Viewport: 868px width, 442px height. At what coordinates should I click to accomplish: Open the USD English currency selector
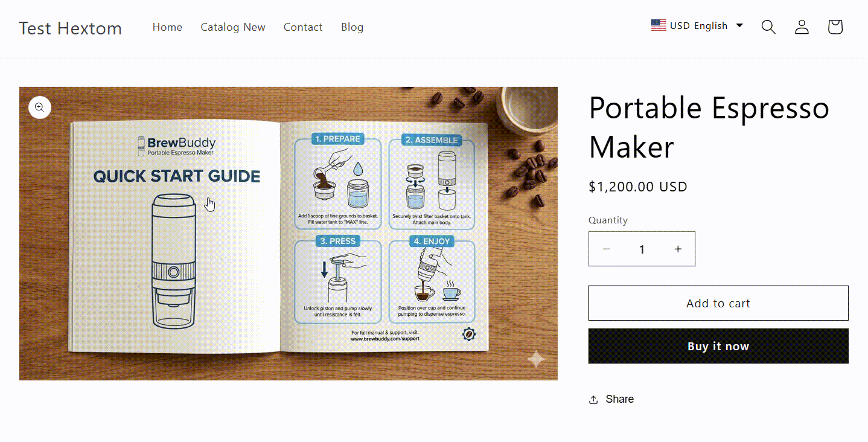click(697, 25)
